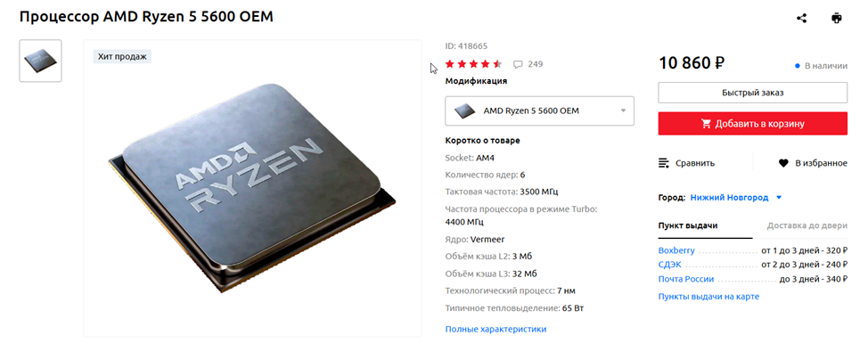Open the Почта России link
This screenshot has width=868, height=360.
click(x=686, y=279)
